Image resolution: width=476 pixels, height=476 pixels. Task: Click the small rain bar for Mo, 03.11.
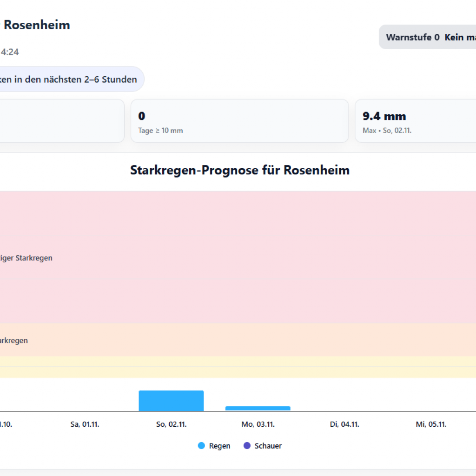click(258, 409)
